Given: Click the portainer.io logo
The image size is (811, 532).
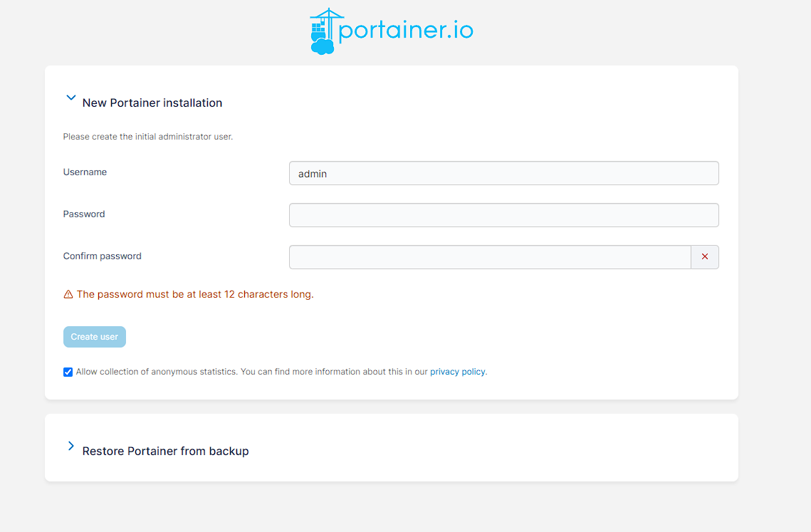Looking at the screenshot, I should [392, 31].
